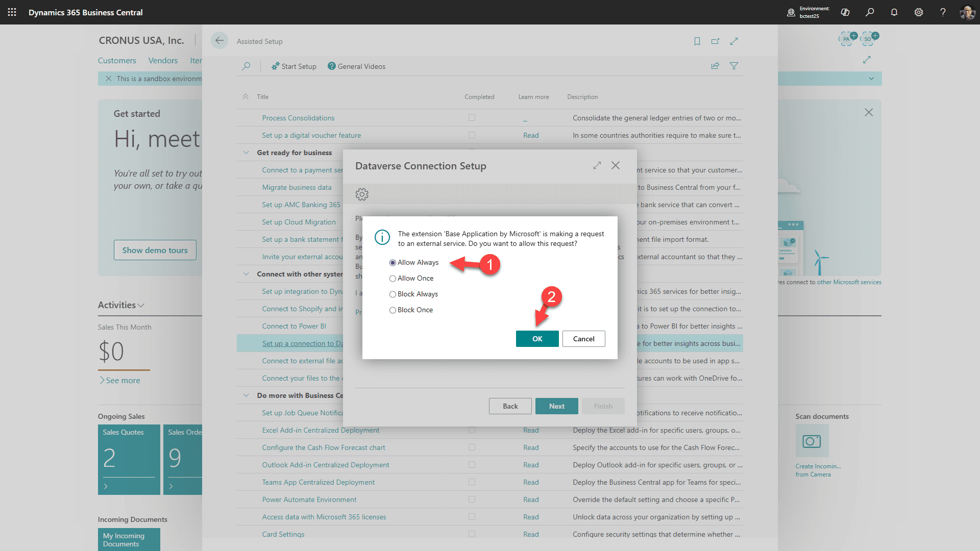The height and width of the screenshot is (551, 980).
Task: Switch to the Vendors tab
Action: 163,60
